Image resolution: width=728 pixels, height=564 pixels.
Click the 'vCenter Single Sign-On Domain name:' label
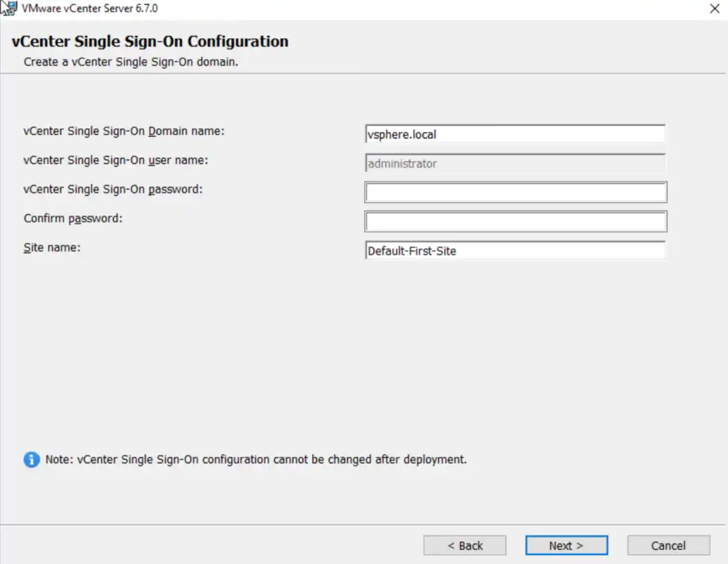[x=124, y=131]
